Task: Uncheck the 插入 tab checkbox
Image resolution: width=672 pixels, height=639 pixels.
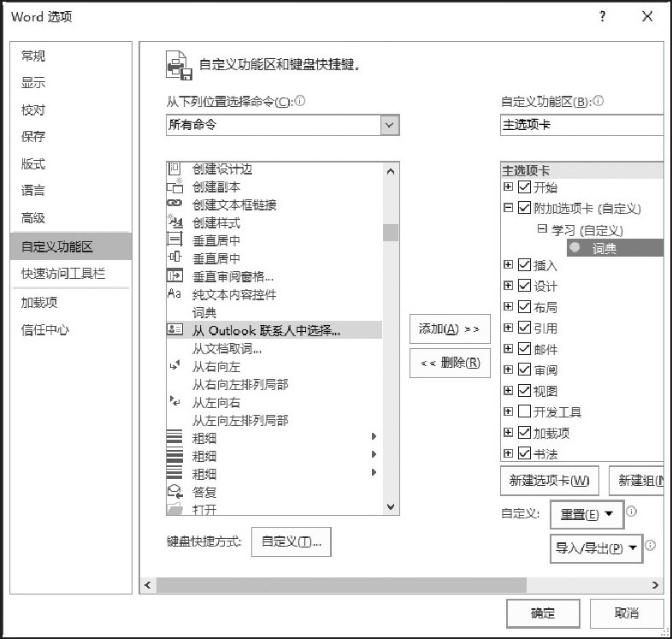Action: click(524, 264)
